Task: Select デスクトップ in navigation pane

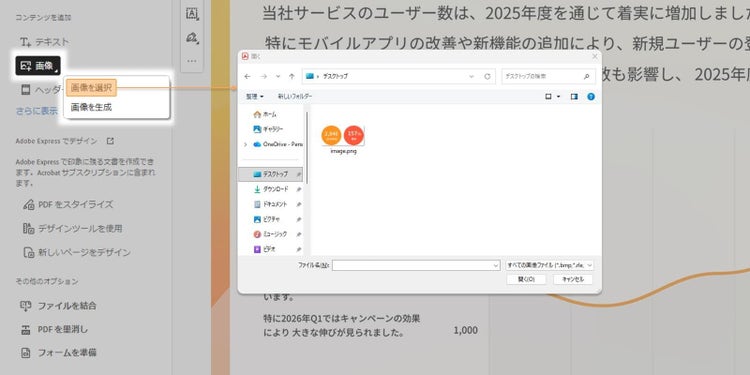Action: pyautogui.click(x=270, y=175)
